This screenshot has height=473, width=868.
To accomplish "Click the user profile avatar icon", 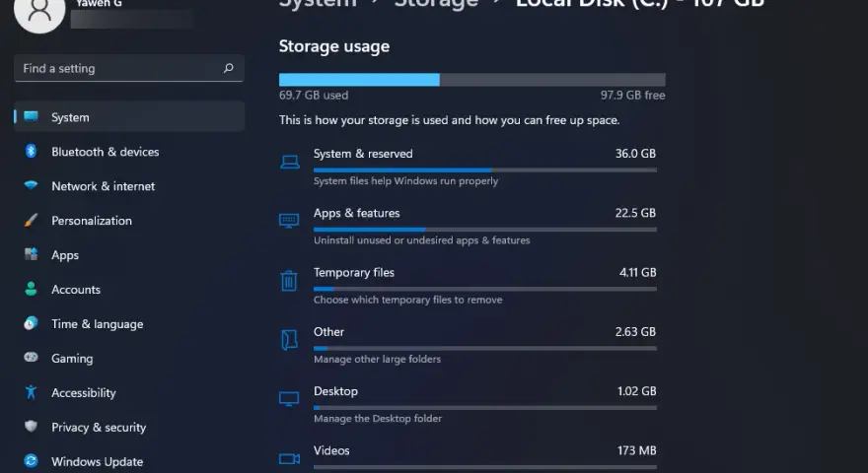I will click(x=39, y=11).
